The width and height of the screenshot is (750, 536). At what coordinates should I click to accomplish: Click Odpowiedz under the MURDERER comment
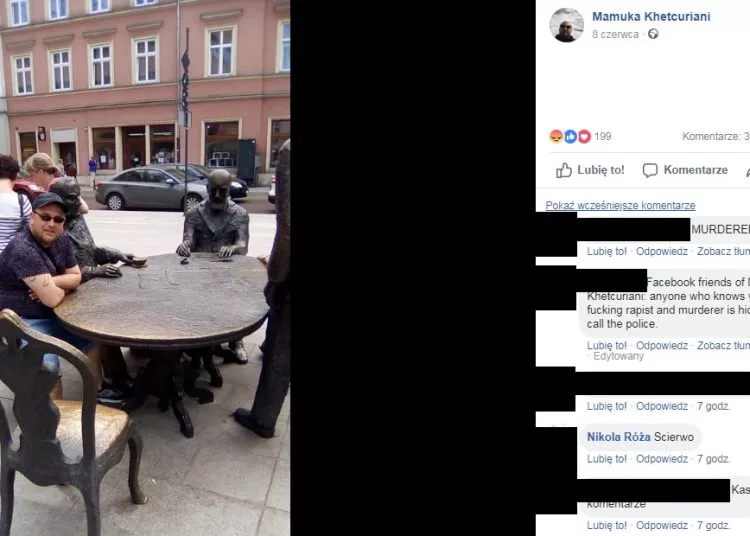click(x=662, y=252)
